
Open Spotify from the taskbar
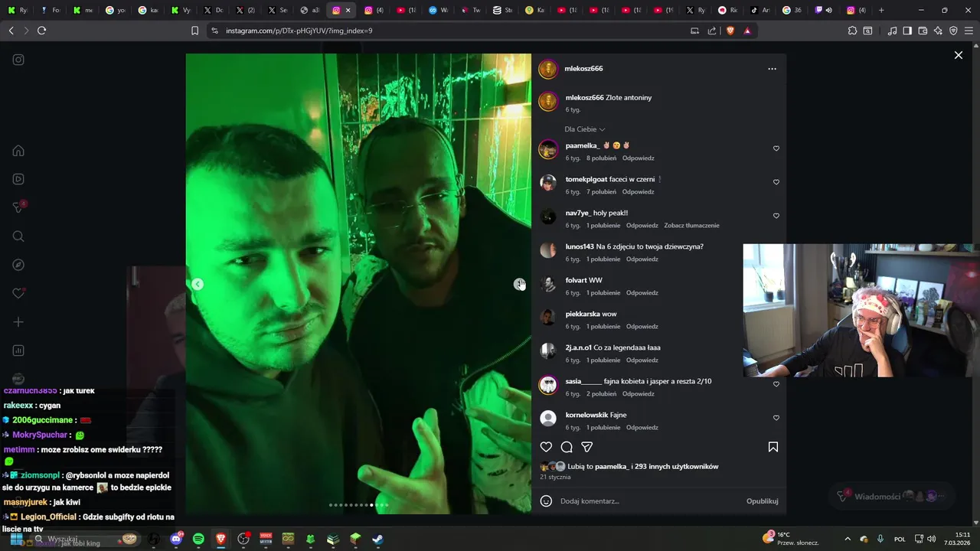[x=198, y=539]
